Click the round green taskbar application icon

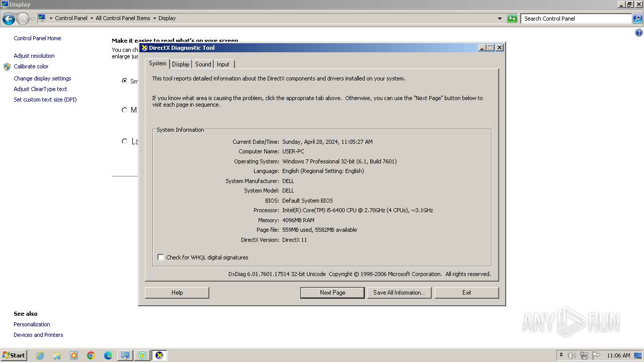[x=142, y=355]
